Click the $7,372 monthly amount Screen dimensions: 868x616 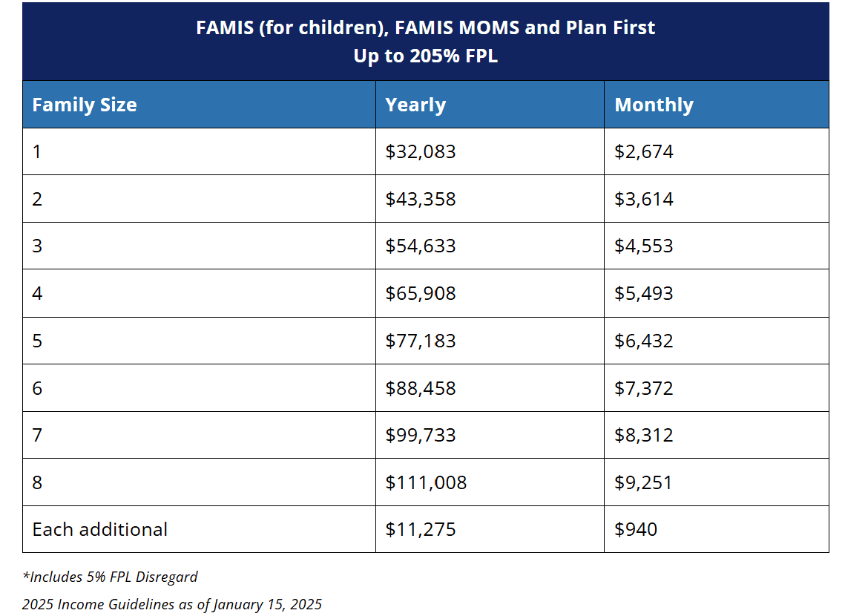click(x=644, y=388)
